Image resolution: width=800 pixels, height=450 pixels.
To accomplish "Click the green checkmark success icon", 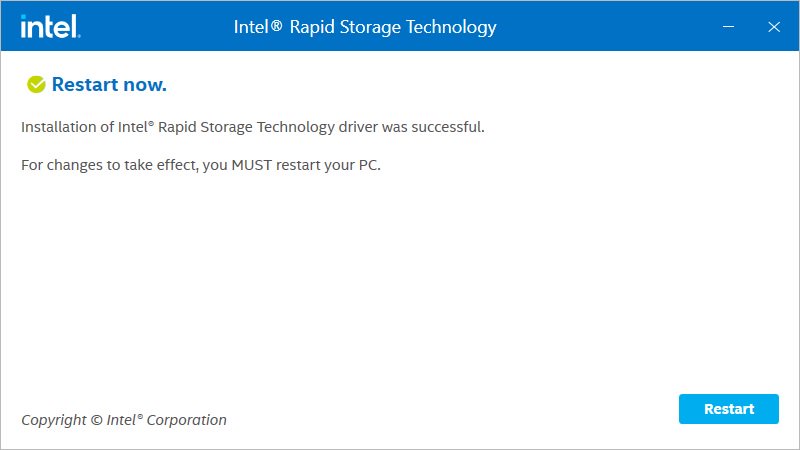I will pyautogui.click(x=36, y=85).
